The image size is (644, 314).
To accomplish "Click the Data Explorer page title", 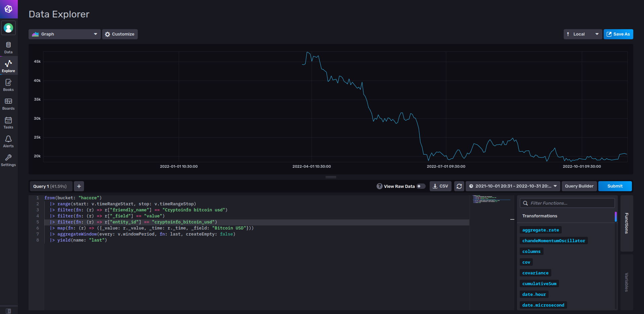I will pos(59,14).
